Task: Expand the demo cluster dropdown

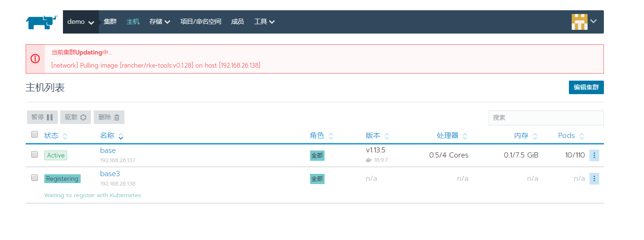Action: point(81,22)
